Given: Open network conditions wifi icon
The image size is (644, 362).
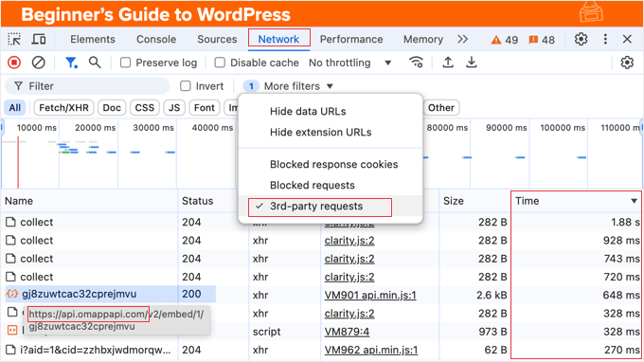Looking at the screenshot, I should 416,63.
